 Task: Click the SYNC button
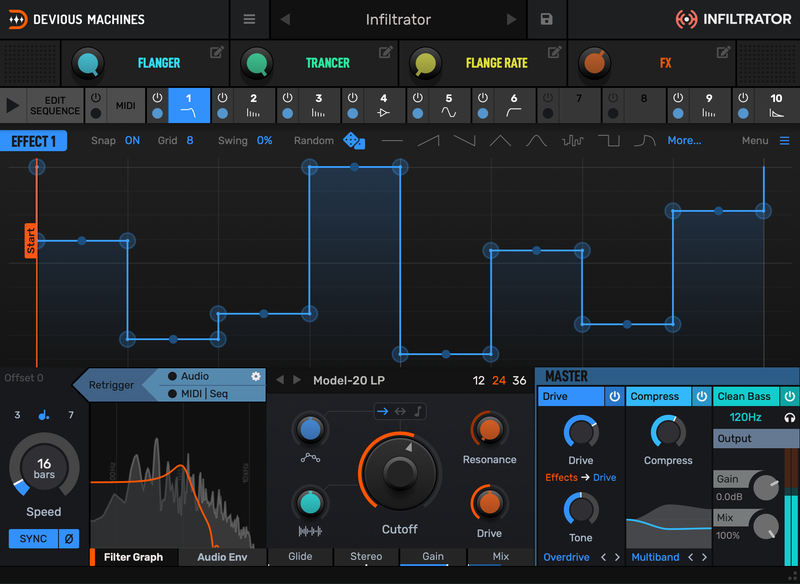33,539
